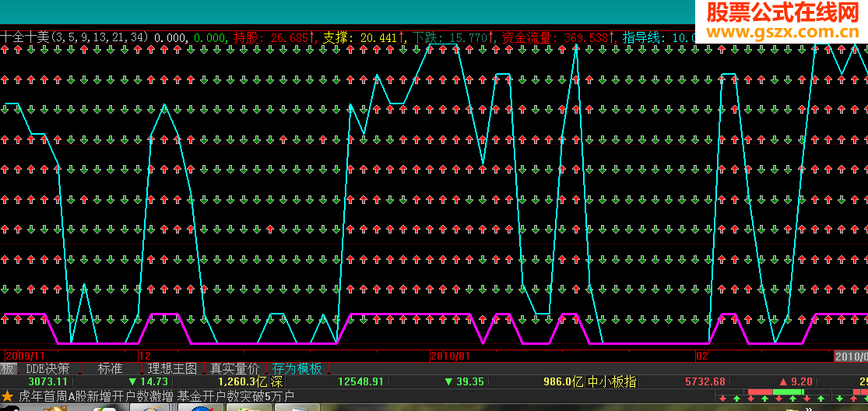Click the red up triangle beside 9.20

(783, 381)
